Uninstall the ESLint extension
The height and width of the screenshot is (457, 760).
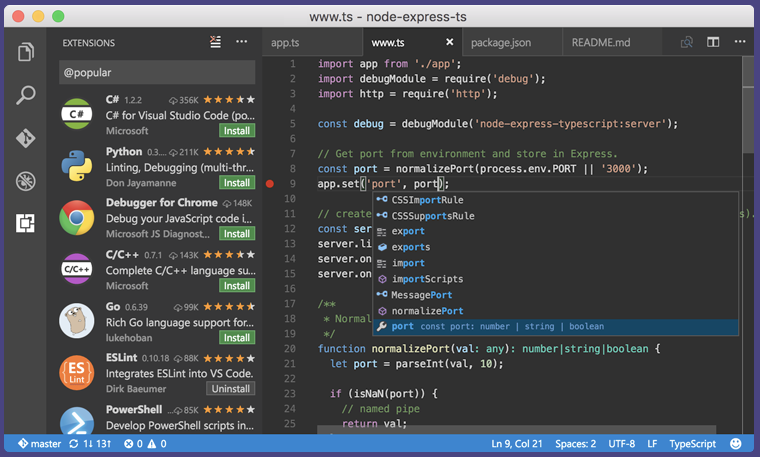pyautogui.click(x=231, y=388)
